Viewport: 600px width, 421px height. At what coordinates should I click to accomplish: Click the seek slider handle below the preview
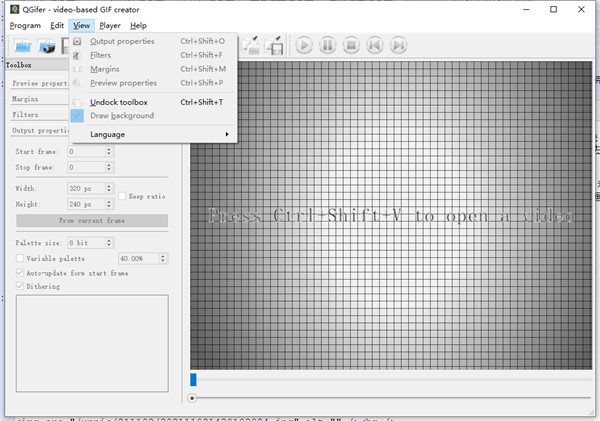(x=192, y=398)
